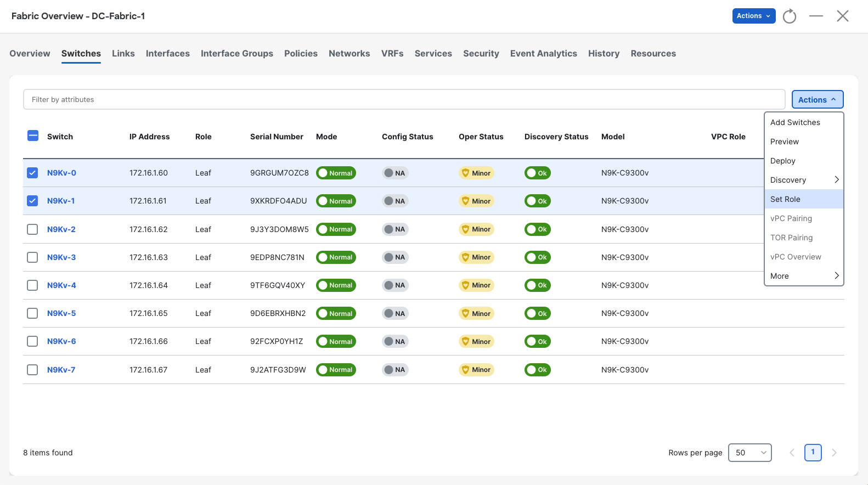Choose Set Role from the menu

coord(804,199)
